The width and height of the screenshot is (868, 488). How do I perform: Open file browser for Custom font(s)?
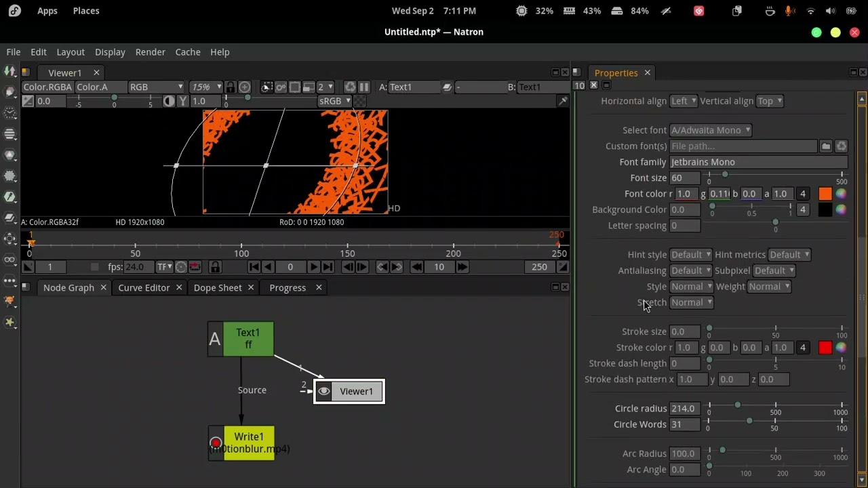point(826,146)
